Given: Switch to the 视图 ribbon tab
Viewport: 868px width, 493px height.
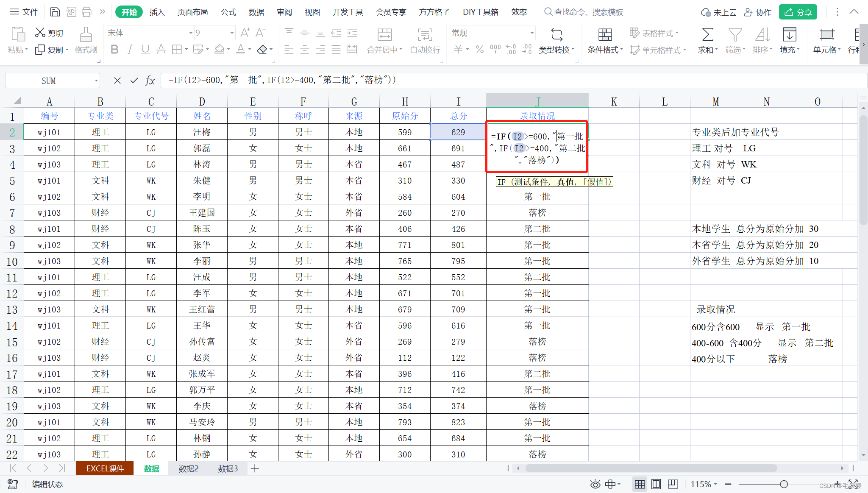Looking at the screenshot, I should pyautogui.click(x=312, y=12).
